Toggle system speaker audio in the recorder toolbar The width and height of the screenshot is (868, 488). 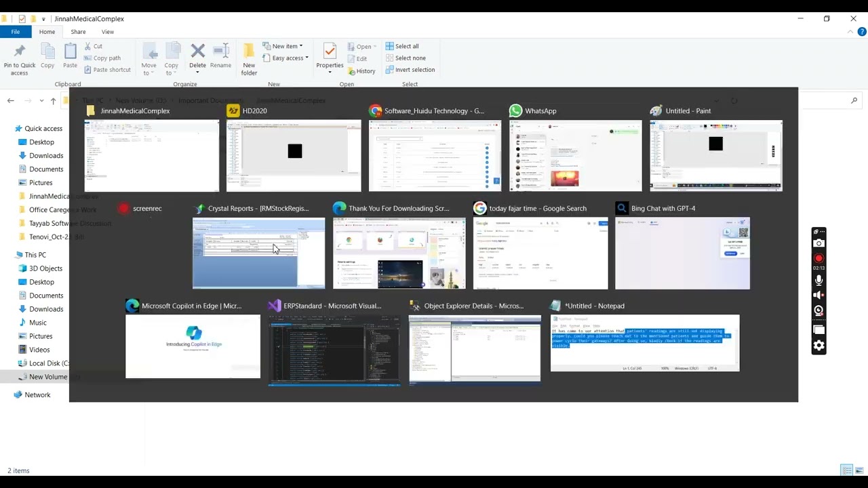pyautogui.click(x=819, y=295)
